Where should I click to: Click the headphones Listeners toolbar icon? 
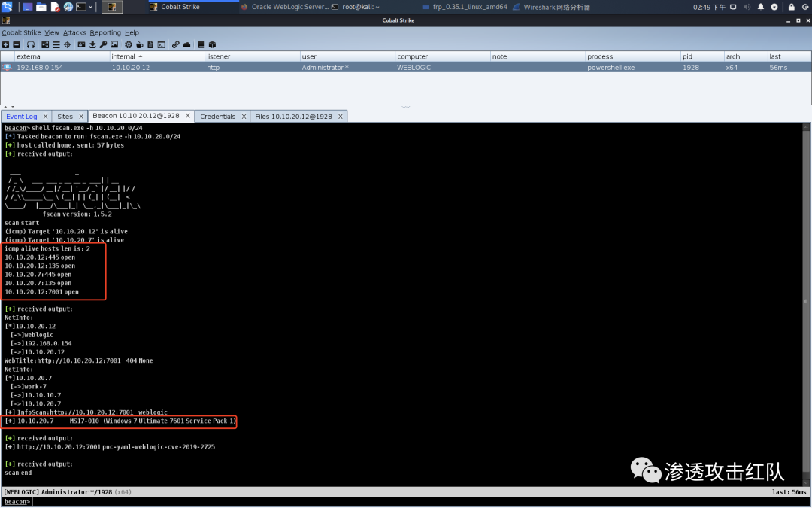[31, 44]
